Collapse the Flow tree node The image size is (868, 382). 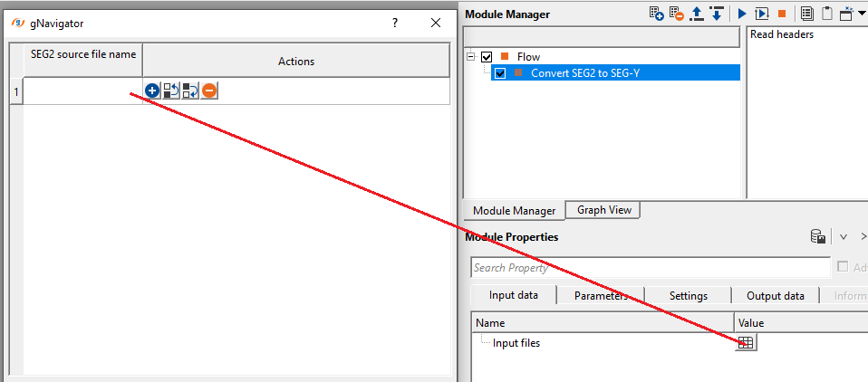471,56
